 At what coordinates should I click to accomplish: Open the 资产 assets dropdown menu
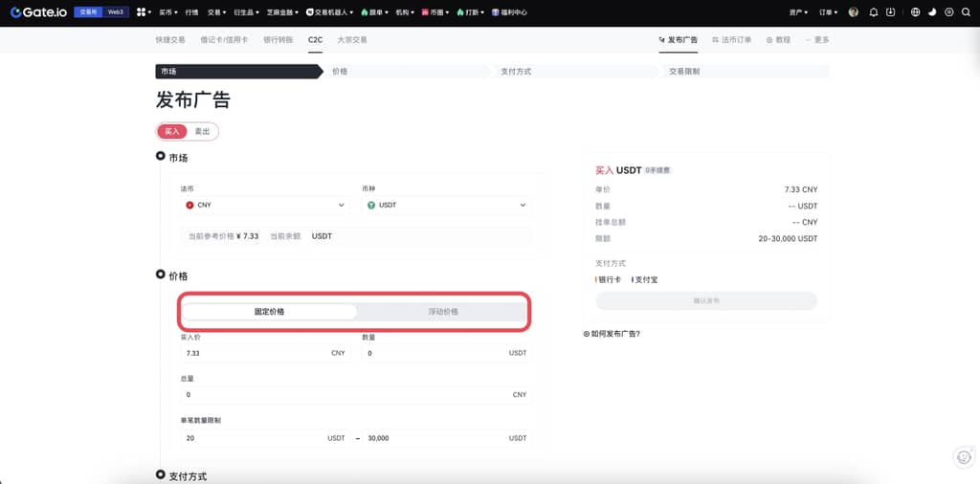pos(799,12)
